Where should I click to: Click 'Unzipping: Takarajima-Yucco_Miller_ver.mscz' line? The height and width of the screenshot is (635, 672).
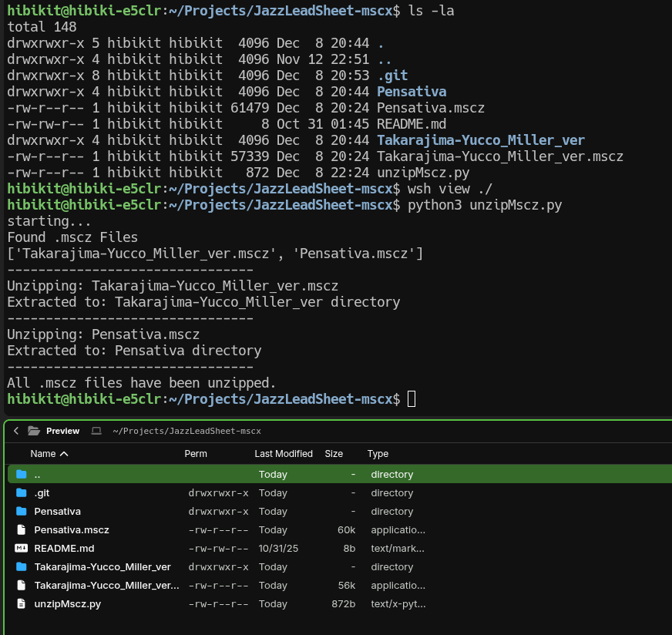pos(173,286)
